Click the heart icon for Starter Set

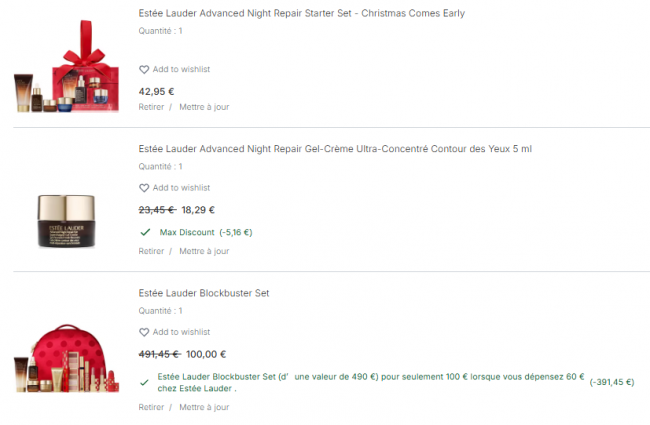tap(144, 70)
